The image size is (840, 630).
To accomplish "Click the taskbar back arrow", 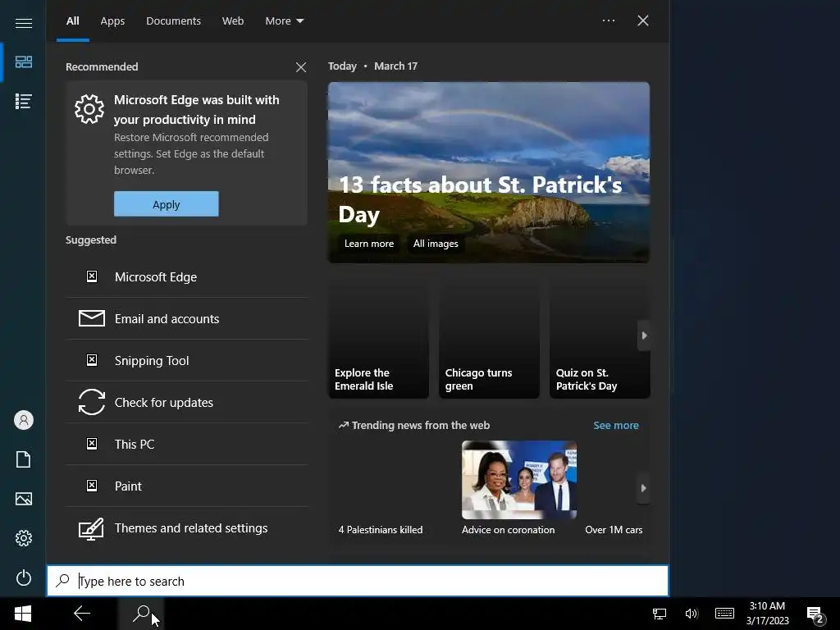I will point(82,614).
